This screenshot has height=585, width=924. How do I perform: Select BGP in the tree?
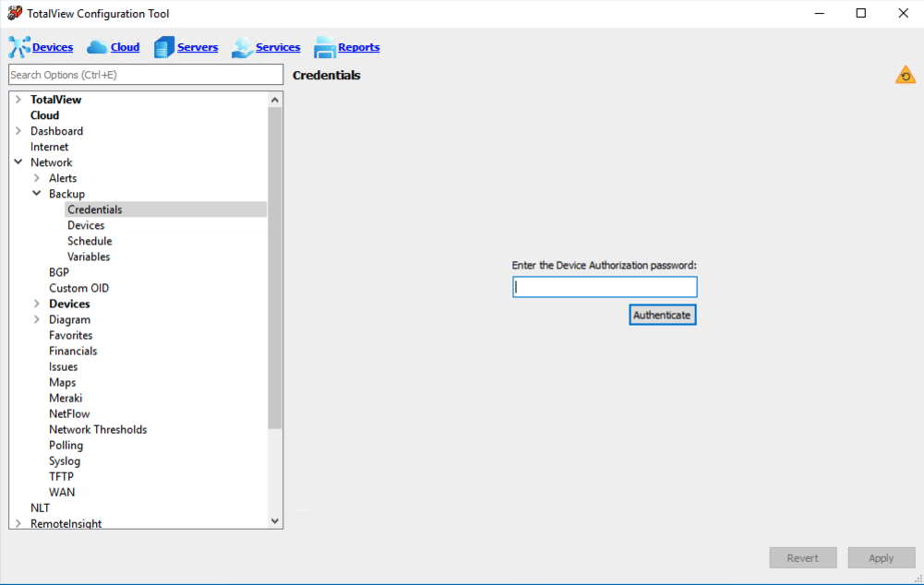point(59,272)
